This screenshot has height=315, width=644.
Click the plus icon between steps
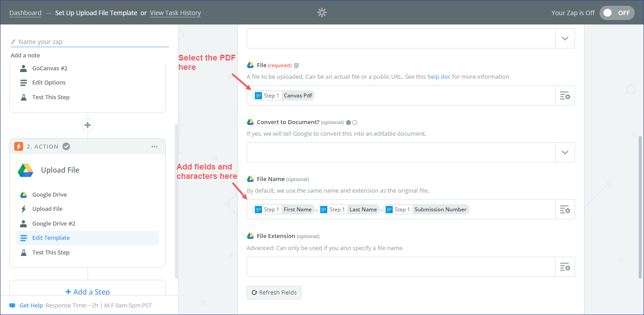coord(88,125)
